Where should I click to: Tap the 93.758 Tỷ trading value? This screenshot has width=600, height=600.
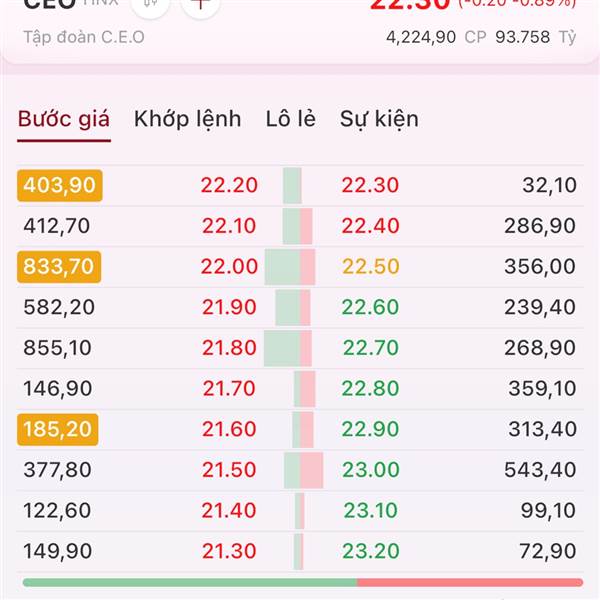535,38
